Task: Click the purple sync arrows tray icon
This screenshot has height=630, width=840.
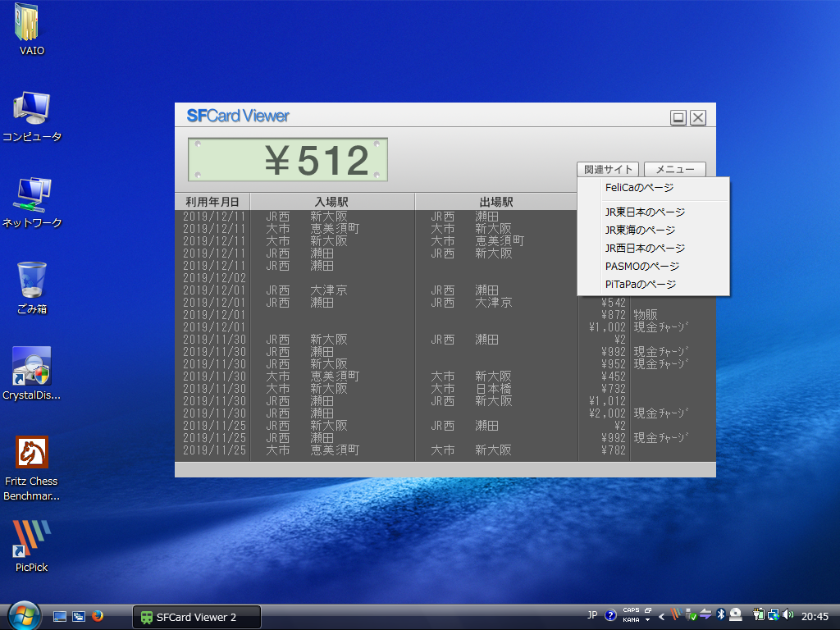Action: 705,614
